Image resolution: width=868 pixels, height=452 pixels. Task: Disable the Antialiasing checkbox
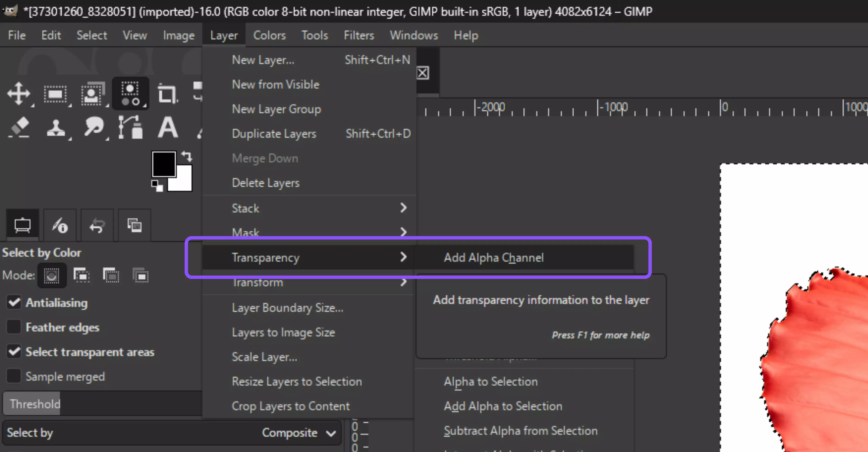point(14,302)
